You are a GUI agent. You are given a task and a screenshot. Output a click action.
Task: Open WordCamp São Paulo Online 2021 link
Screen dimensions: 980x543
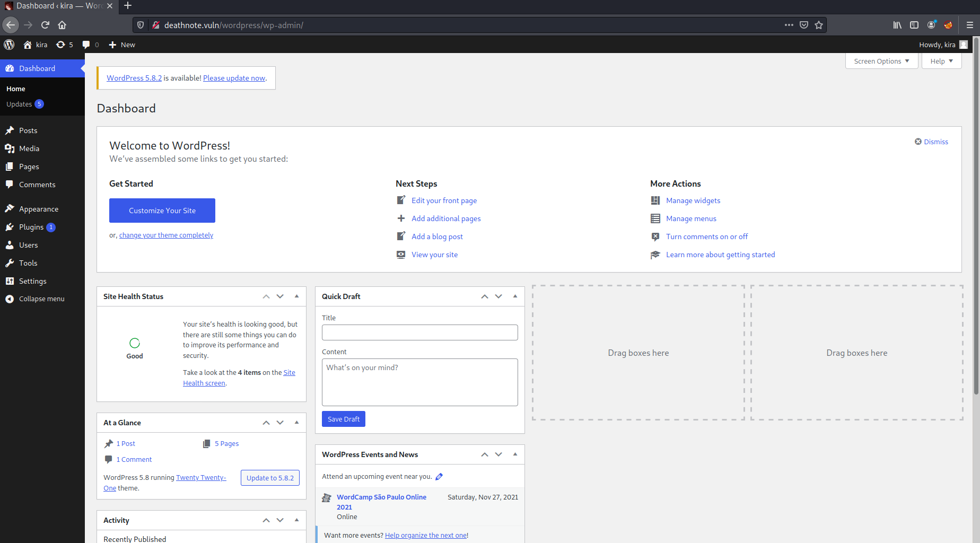point(381,502)
